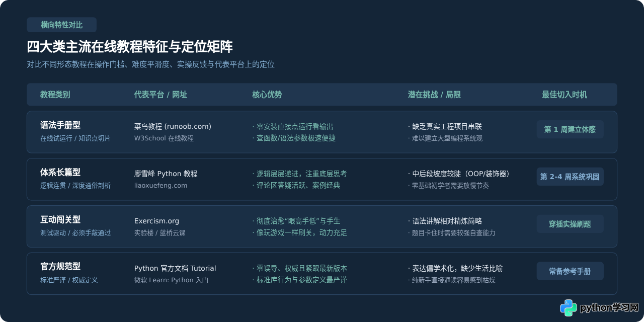Select the title 四大类主流在线教程特征与定位矩阵
The width and height of the screenshot is (644, 322).
(x=130, y=47)
